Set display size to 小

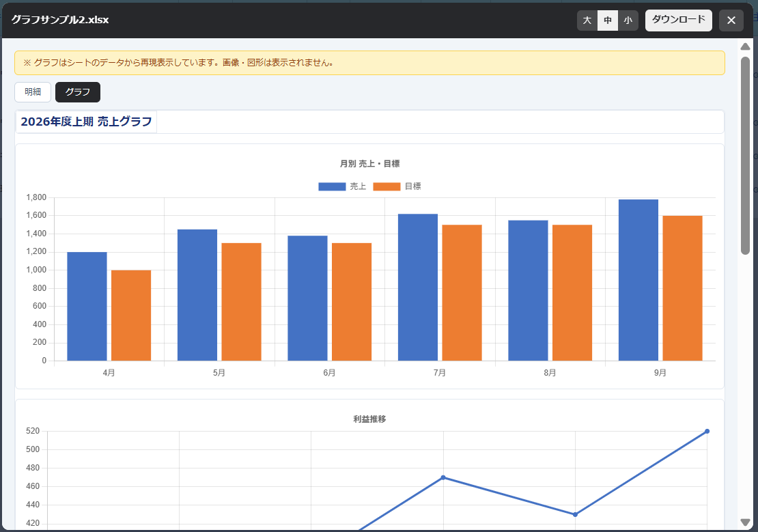628,20
